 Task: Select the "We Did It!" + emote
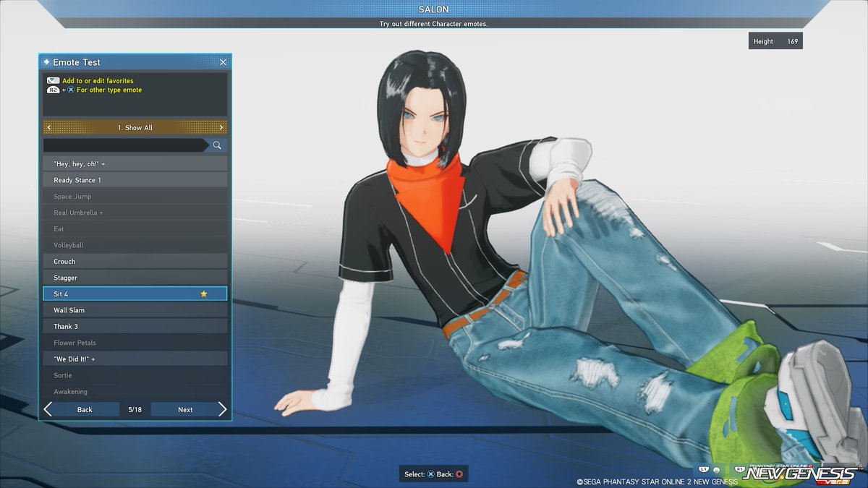tap(135, 359)
